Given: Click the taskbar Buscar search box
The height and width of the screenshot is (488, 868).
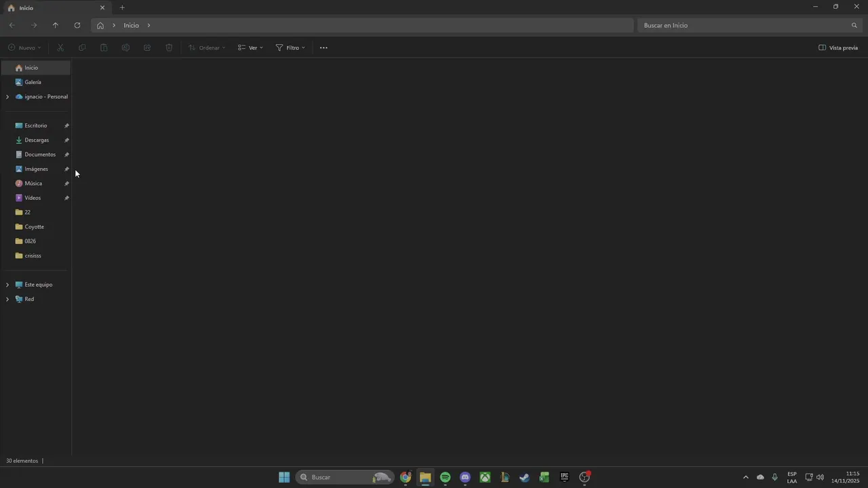Looking at the screenshot, I should [x=344, y=477].
